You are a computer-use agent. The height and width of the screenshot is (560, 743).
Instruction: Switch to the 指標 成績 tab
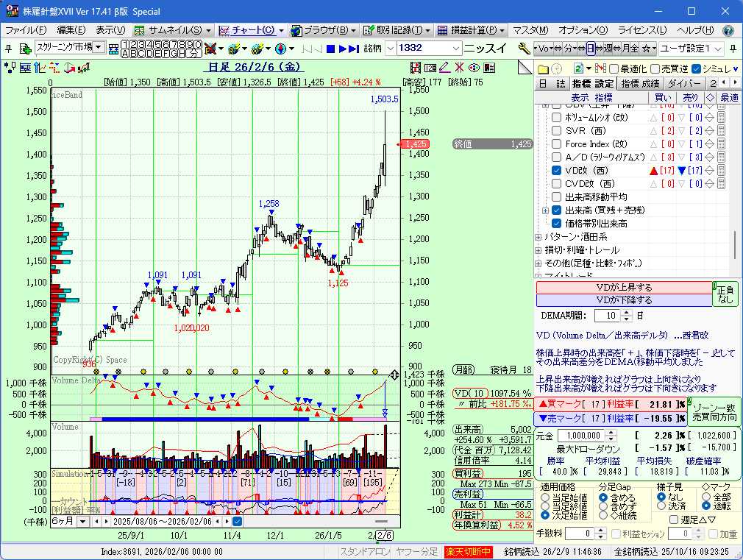[x=640, y=84]
